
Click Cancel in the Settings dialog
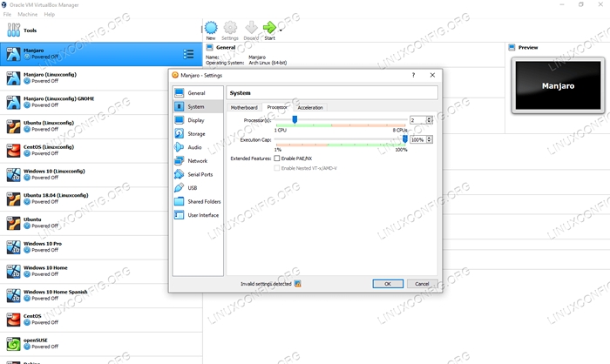422,284
